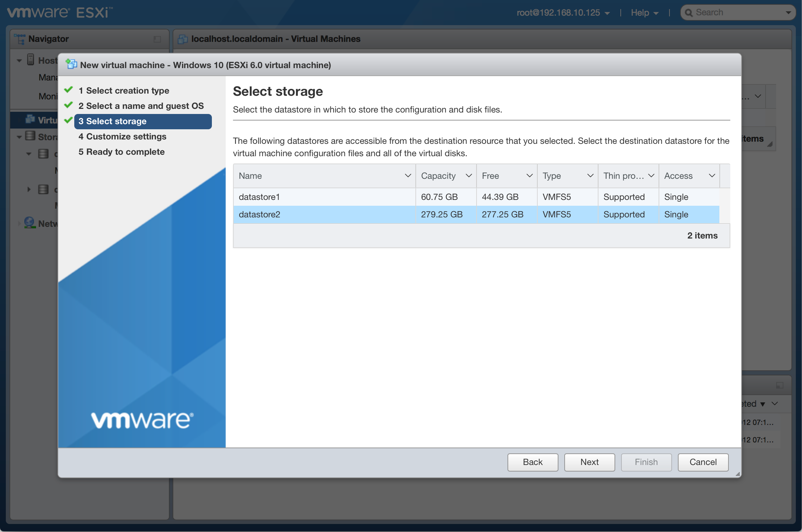The image size is (802, 532).
Task: Open the search box dropdown arrow
Action: (788, 13)
